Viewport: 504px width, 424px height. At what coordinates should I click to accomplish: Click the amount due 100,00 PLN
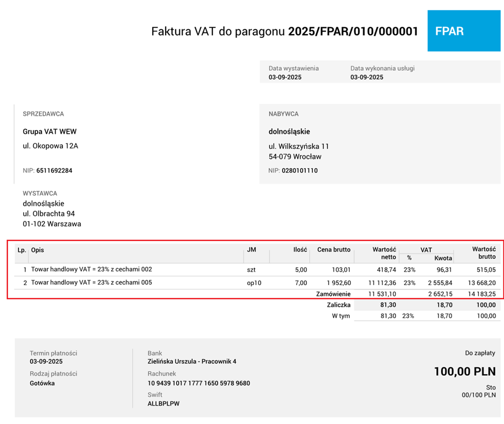coord(465,372)
